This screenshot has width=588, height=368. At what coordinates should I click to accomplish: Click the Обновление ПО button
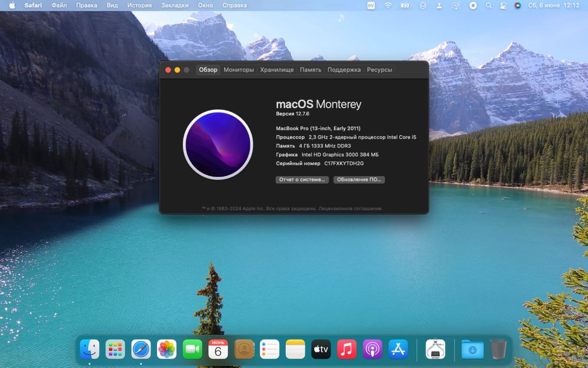click(359, 180)
